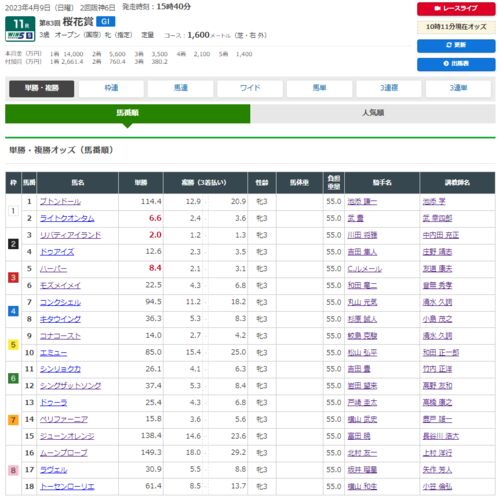Screen dimensions: 499x500
Task: Select the 単勝・複勝 tab
Action: point(42,88)
